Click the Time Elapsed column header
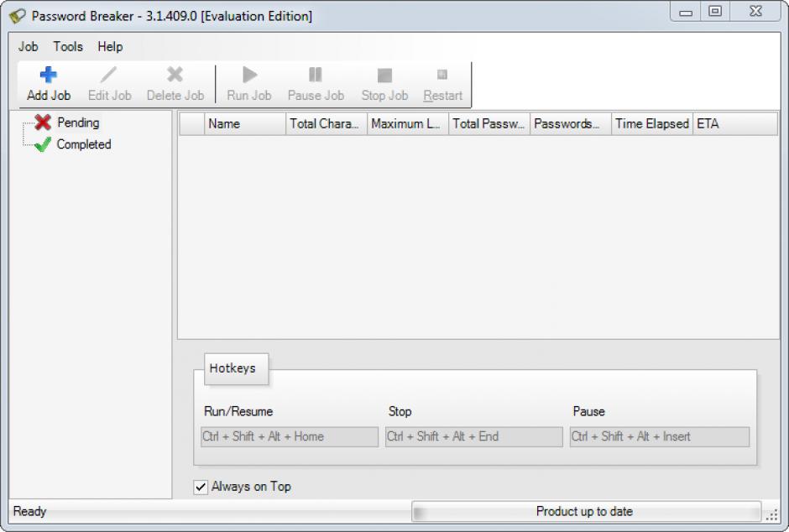The height and width of the screenshot is (532, 789). pos(652,123)
